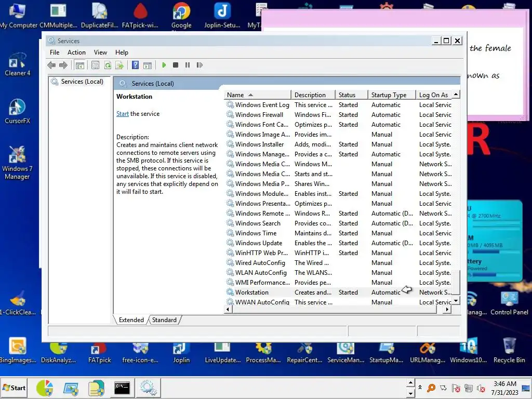Screen dimensions: 532x399
Task: Select the BingImages... desktop icon
Action: coord(18,351)
